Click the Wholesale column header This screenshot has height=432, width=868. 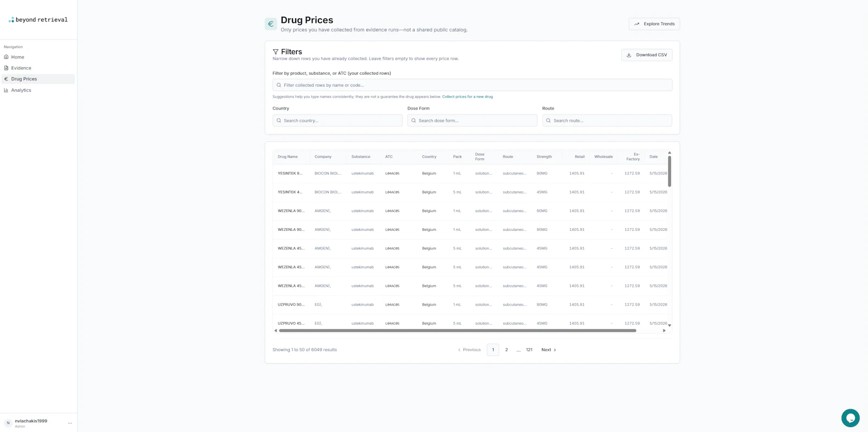[603, 157]
